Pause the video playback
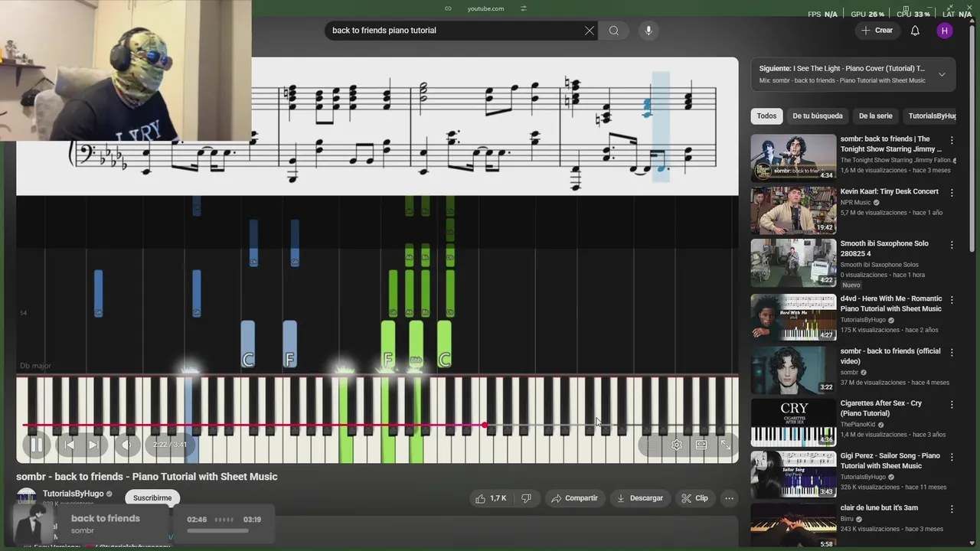980x551 pixels. (x=36, y=445)
